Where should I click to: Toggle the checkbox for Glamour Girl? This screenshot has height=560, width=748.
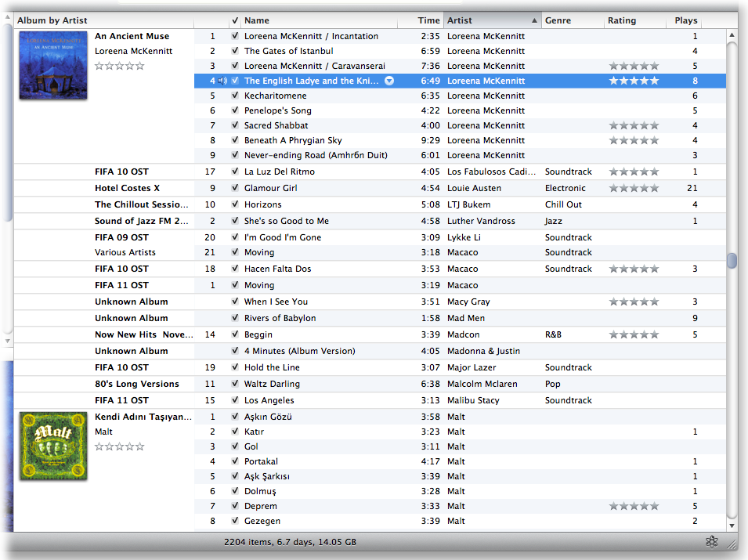point(235,188)
